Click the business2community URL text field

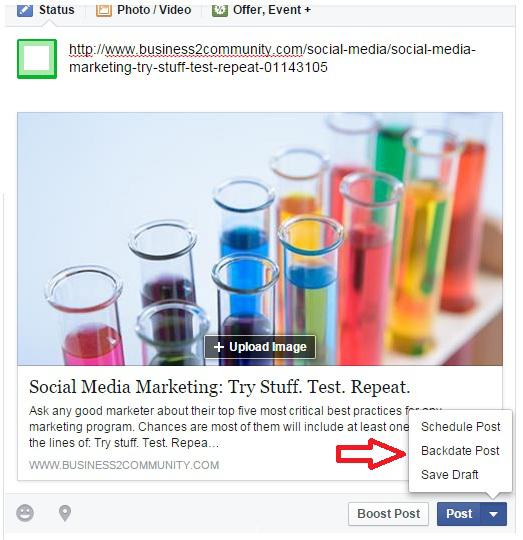point(272,58)
